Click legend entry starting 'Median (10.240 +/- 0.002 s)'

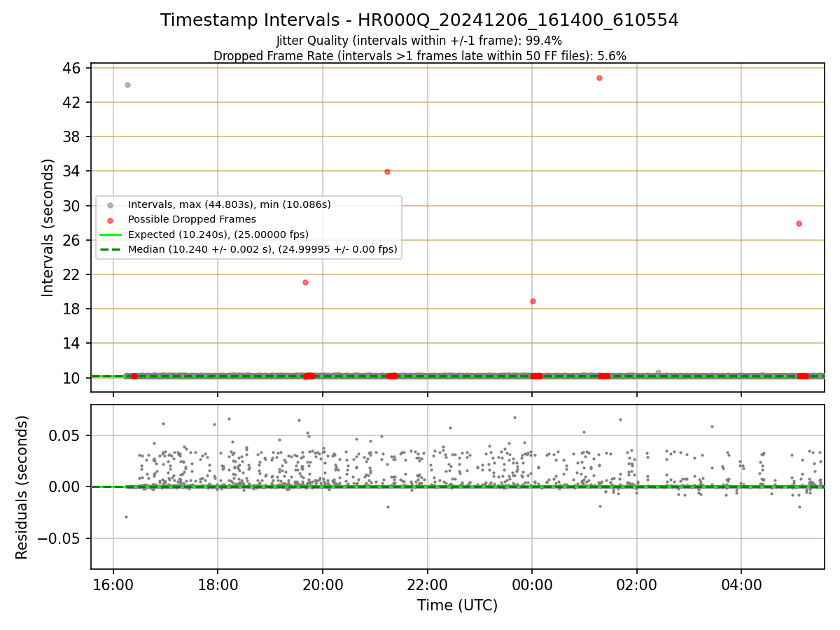[x=262, y=248]
